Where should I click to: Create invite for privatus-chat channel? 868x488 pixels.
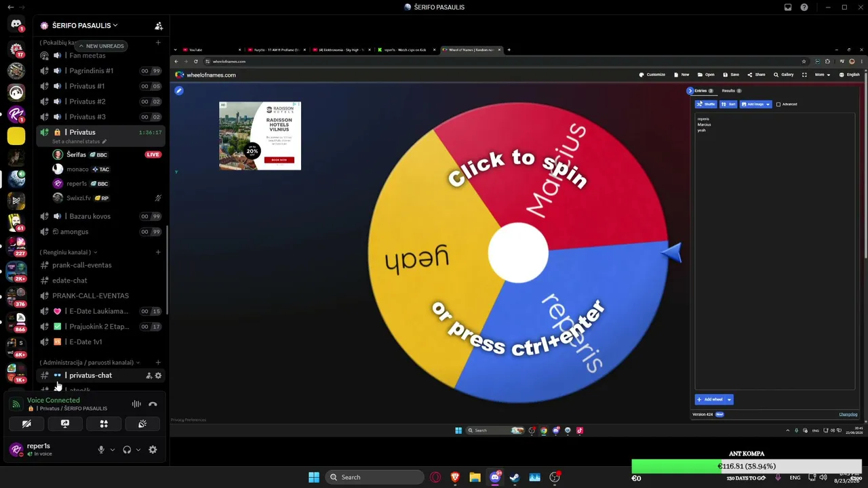[x=149, y=375]
